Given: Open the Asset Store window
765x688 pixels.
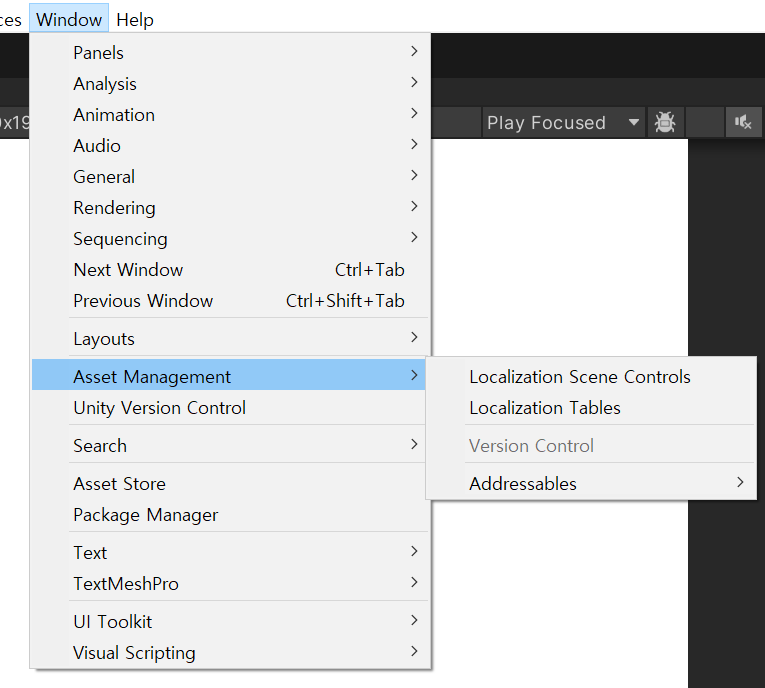Looking at the screenshot, I should click(x=230, y=484).
